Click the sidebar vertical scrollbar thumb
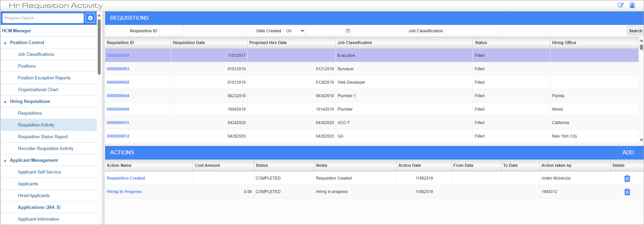Image resolution: width=644 pixels, height=225 pixels. (99, 47)
